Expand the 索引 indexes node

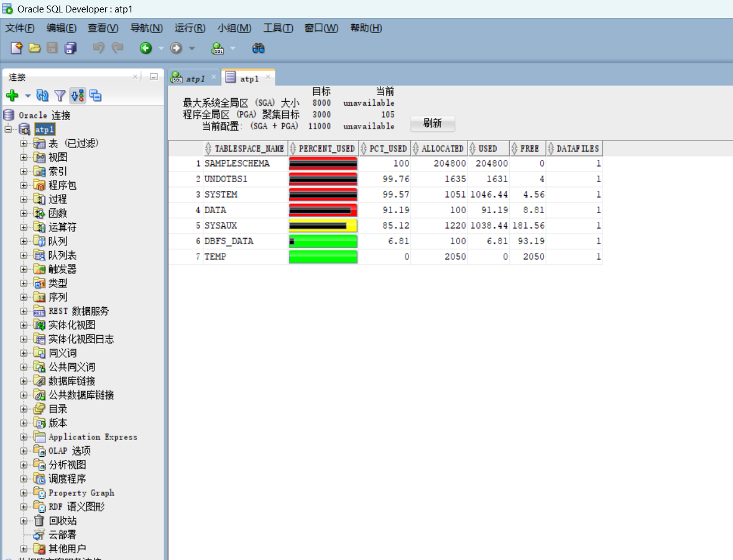24,172
